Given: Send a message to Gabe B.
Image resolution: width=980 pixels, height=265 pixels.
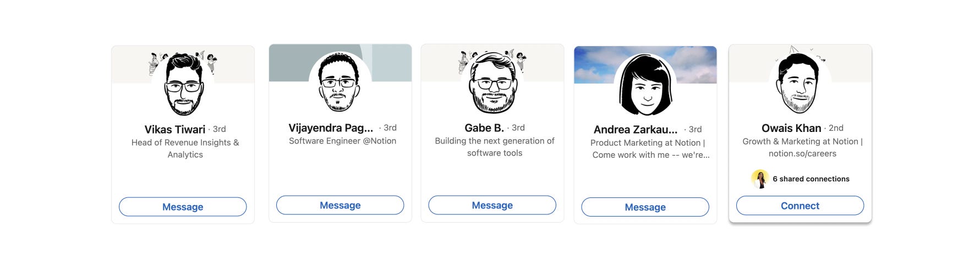Looking at the screenshot, I should 492,205.
